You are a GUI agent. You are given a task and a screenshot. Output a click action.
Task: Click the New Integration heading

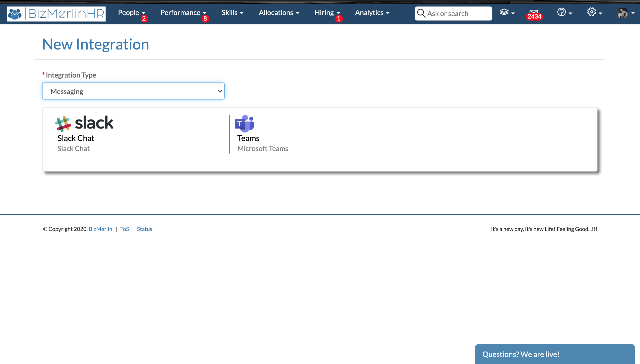click(x=96, y=44)
